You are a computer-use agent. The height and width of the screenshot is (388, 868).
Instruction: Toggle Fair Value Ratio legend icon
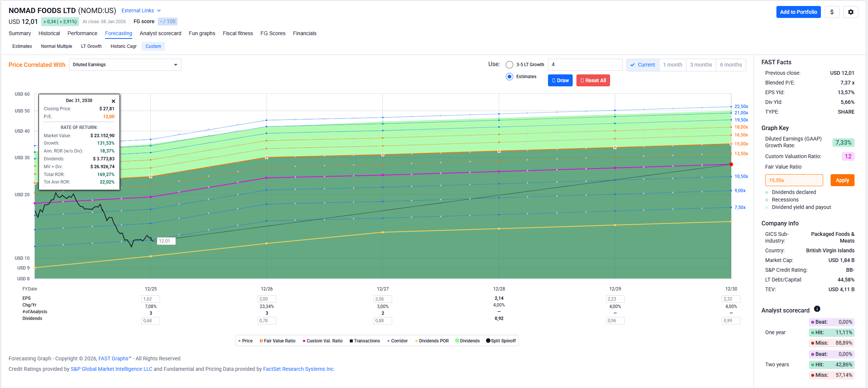261,341
